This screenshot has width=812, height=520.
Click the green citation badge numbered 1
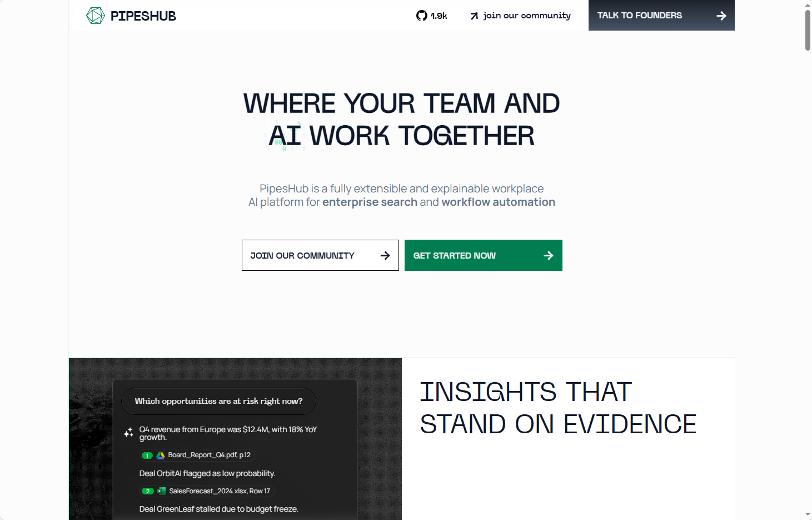tap(147, 455)
